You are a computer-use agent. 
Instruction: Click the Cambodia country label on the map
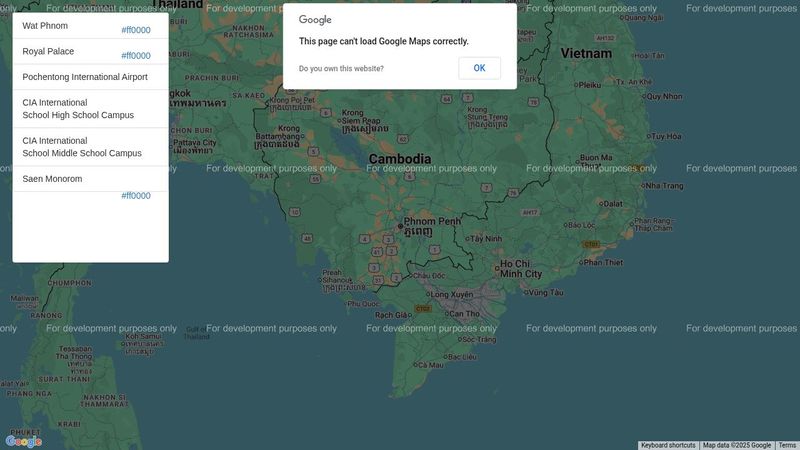pyautogui.click(x=399, y=159)
